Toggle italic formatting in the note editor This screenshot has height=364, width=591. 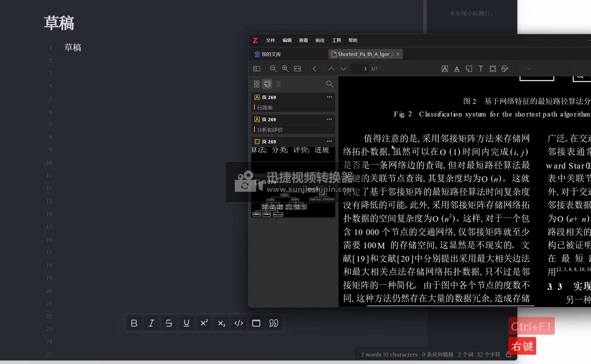[151, 323]
